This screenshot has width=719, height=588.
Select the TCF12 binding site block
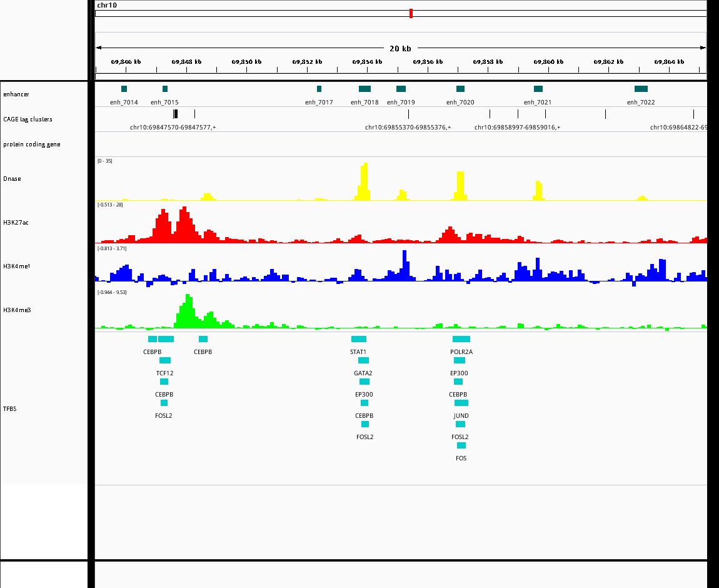click(165, 360)
